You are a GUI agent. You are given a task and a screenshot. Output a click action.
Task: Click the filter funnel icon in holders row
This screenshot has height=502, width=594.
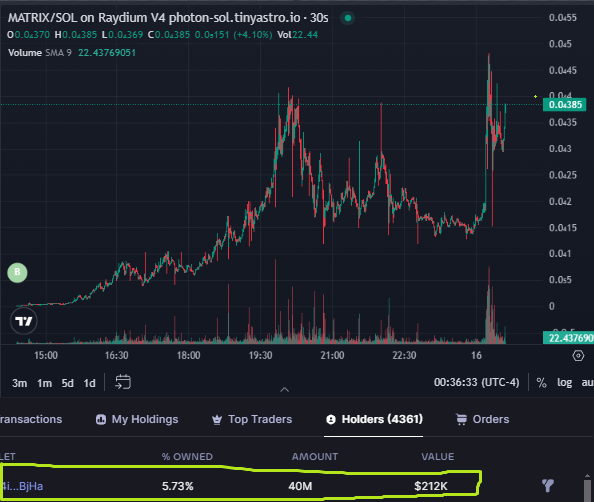(x=547, y=485)
